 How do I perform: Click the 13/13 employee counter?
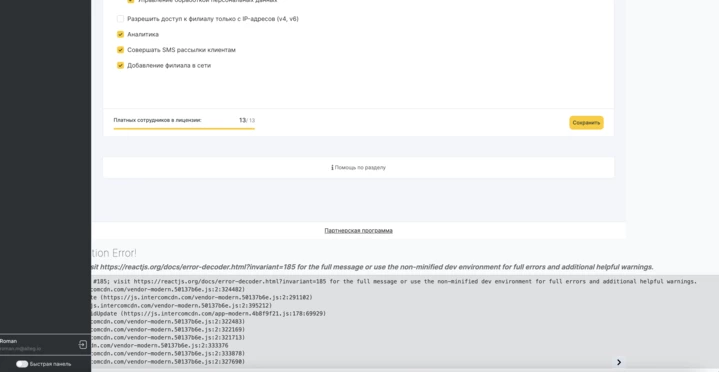247,120
